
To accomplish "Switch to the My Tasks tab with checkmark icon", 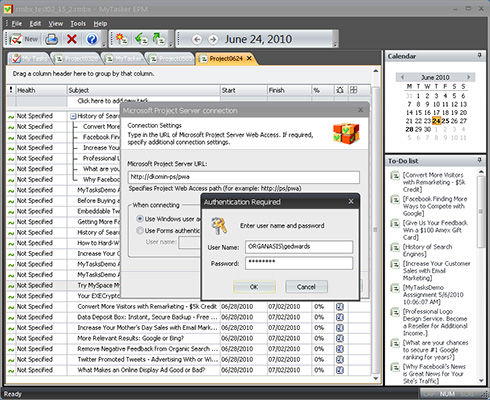I will pyautogui.click(x=29, y=59).
